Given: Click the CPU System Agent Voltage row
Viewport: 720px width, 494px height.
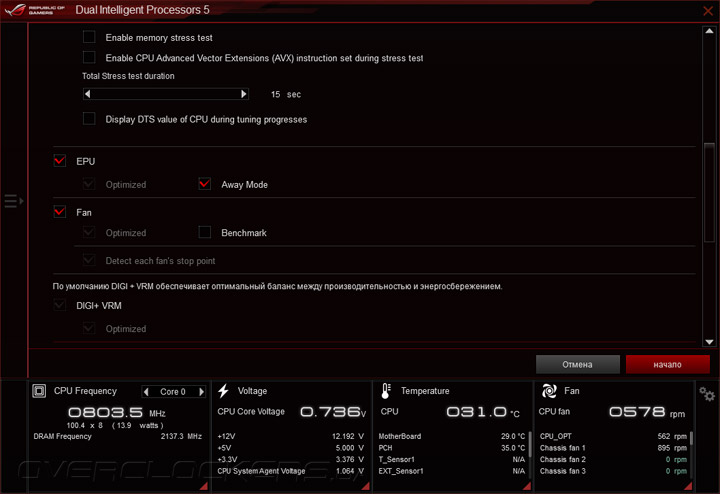Looking at the screenshot, I should [x=291, y=471].
